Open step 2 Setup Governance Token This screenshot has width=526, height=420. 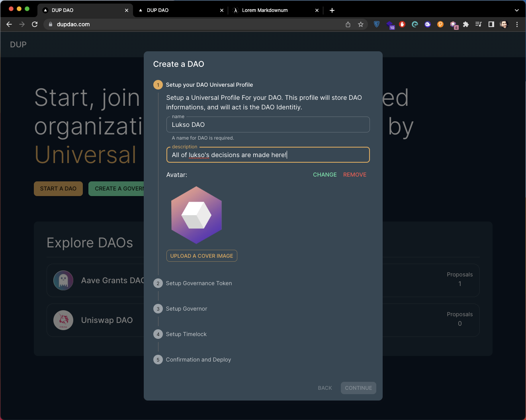coord(193,283)
